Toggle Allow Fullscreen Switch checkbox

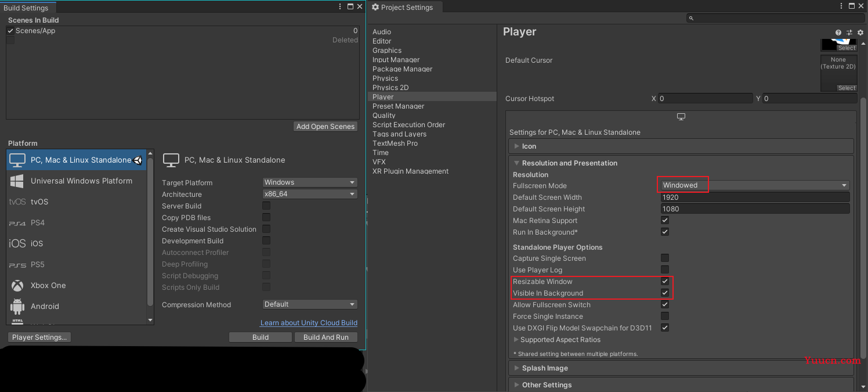point(665,304)
